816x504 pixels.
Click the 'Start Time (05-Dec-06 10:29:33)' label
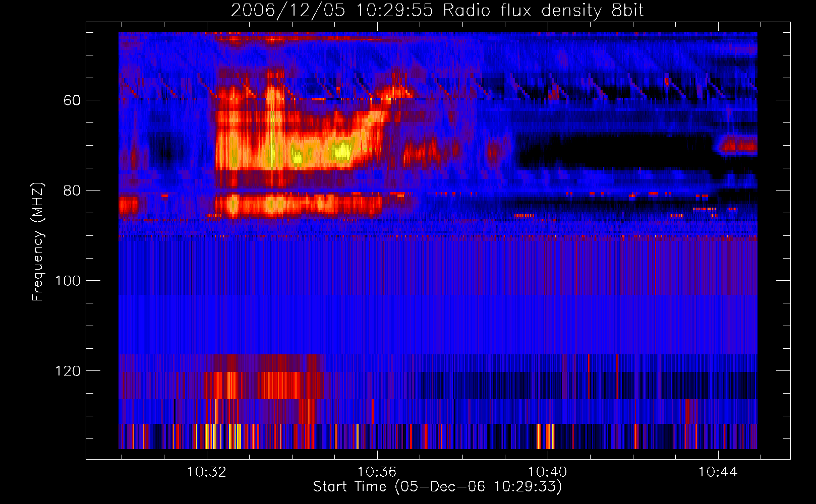point(437,487)
